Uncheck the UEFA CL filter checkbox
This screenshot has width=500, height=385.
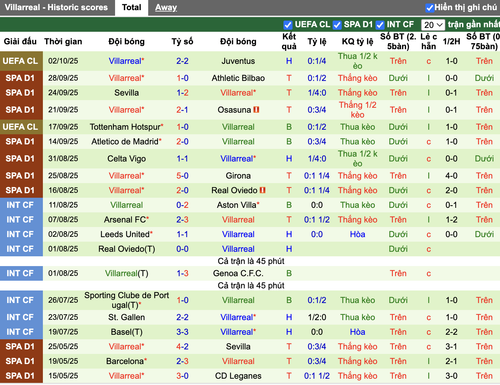click(288, 25)
